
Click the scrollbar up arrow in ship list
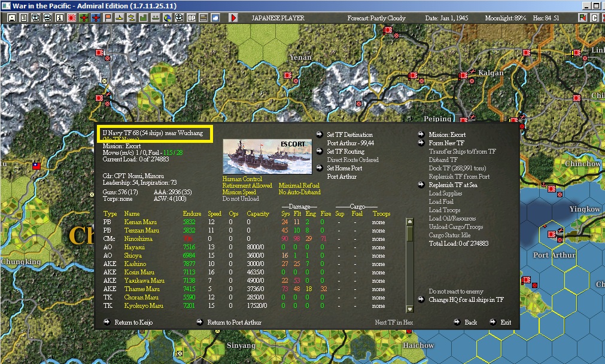coord(410,222)
